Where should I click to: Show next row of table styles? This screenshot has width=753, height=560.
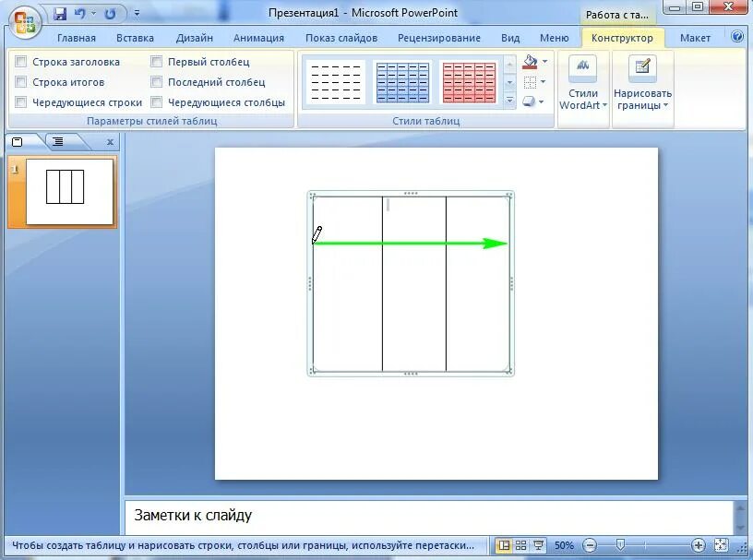[509, 82]
